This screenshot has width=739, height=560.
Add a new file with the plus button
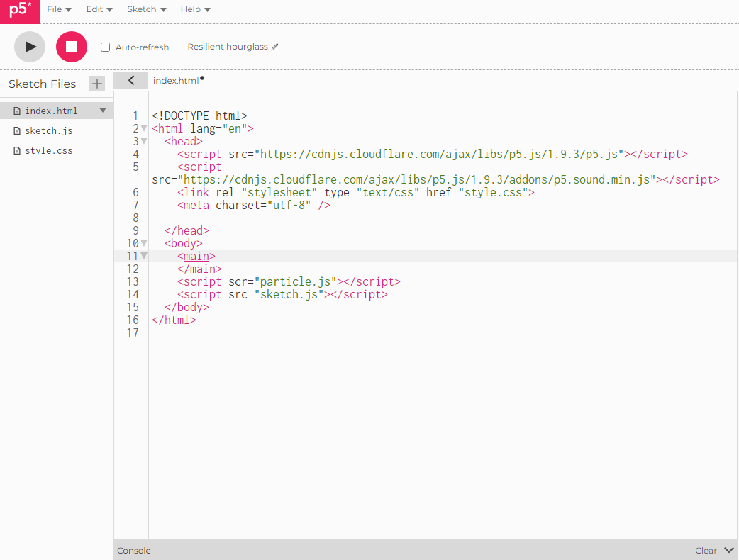(97, 84)
